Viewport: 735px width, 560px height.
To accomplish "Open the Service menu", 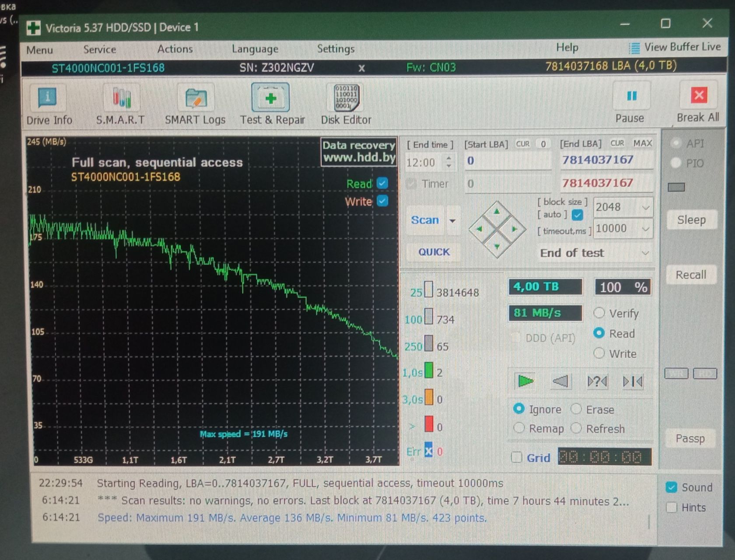I will tap(100, 49).
